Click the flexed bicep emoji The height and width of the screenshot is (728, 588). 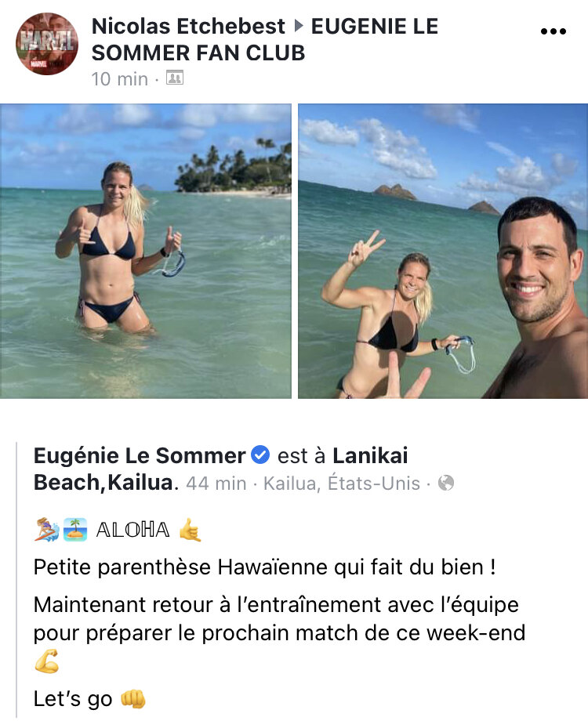(47, 661)
